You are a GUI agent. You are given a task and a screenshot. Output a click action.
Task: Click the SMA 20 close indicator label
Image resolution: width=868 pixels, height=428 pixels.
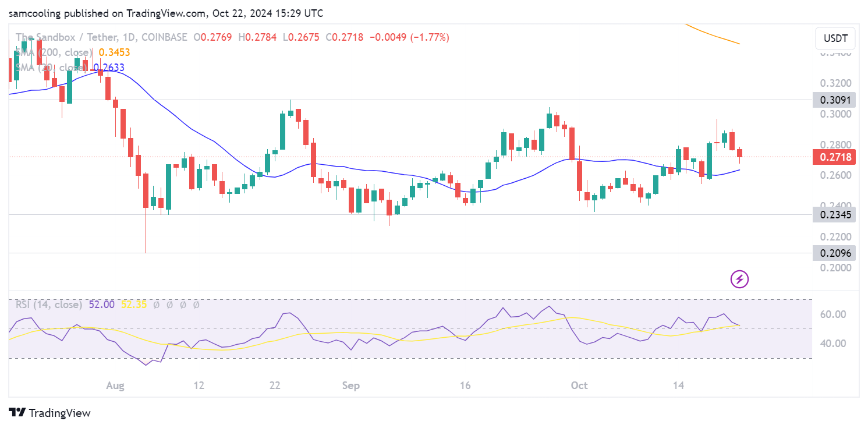pos(52,68)
